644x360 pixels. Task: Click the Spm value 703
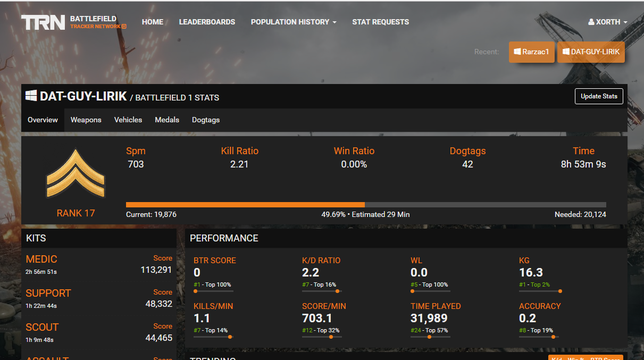point(136,164)
